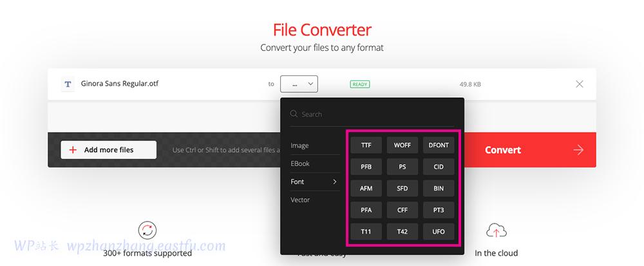Click the Convert arrow icon
This screenshot has width=644, height=266.
click(578, 150)
